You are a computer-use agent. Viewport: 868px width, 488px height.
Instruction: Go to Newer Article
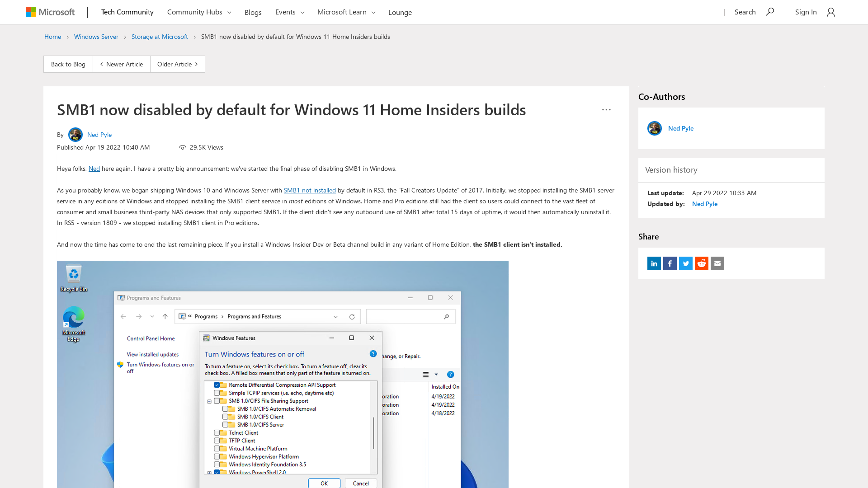122,64
